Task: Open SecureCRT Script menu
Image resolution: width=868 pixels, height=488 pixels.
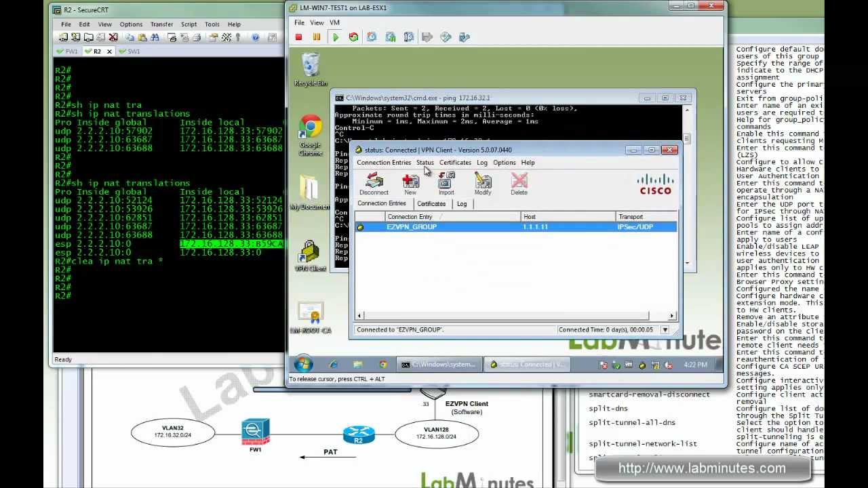Action: [x=189, y=24]
